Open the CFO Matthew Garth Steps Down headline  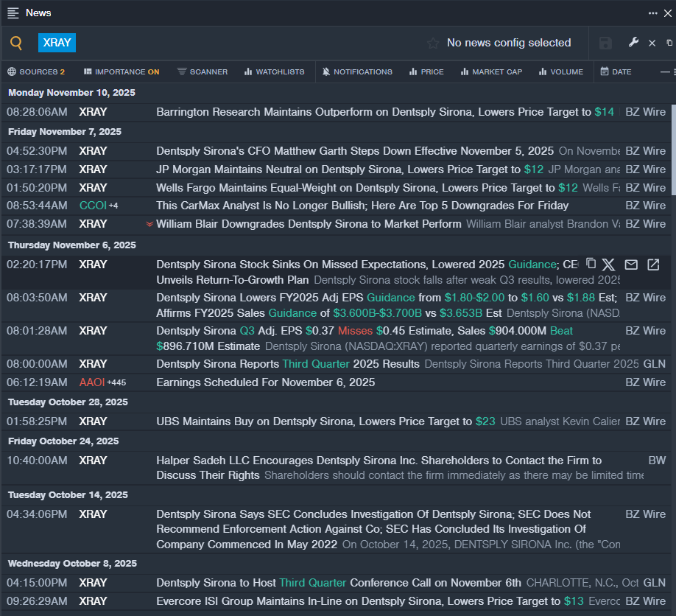pos(355,151)
